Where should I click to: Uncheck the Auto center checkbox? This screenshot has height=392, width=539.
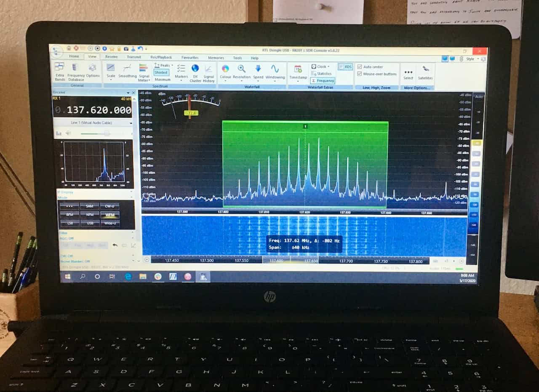click(x=359, y=67)
